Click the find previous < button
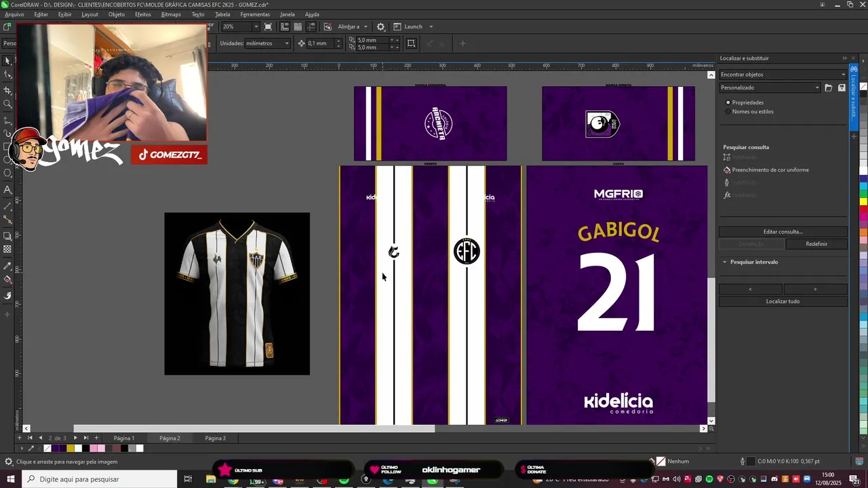 click(x=750, y=289)
